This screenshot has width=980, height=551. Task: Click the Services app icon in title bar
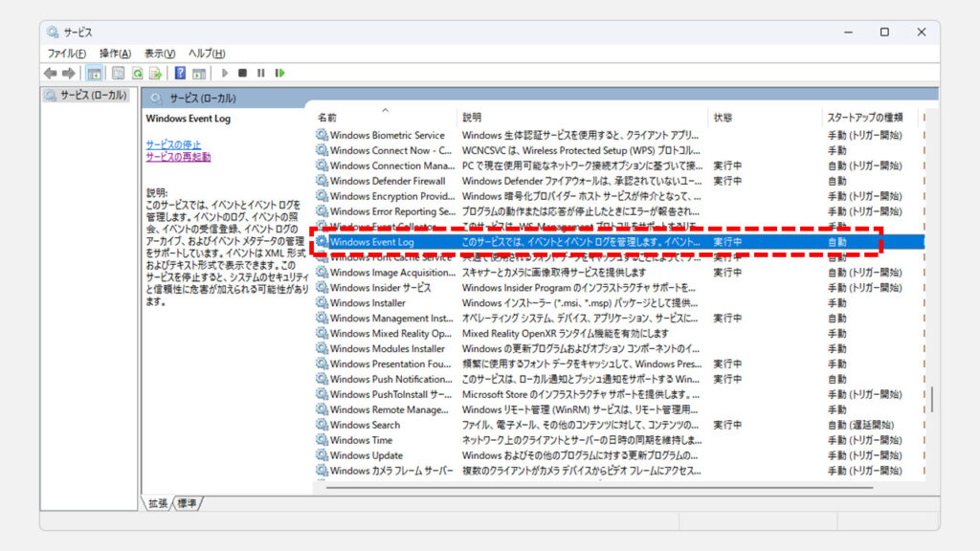[53, 32]
